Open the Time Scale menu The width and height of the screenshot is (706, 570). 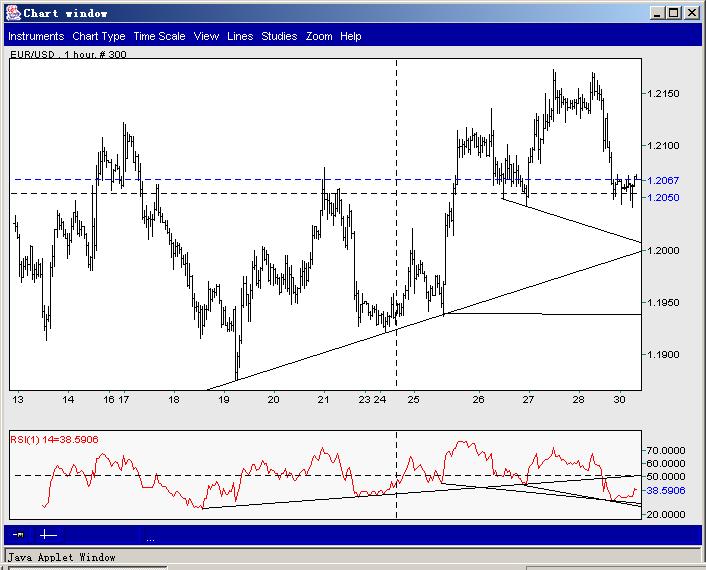click(159, 36)
